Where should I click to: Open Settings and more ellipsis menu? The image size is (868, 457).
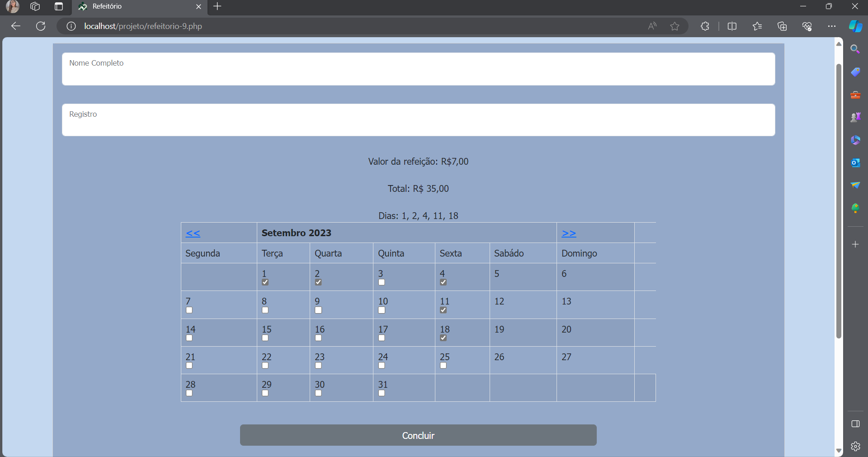[831, 26]
